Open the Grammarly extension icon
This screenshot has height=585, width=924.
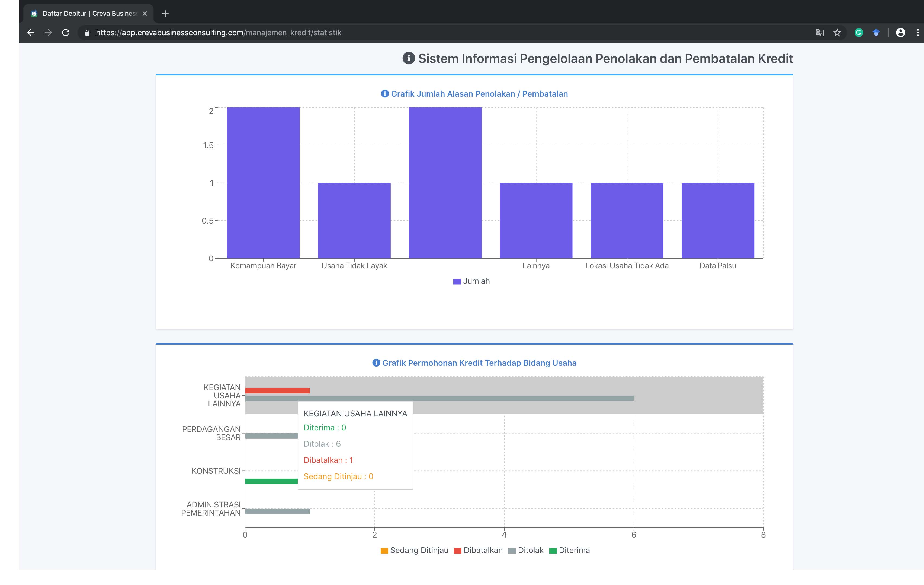coord(859,33)
